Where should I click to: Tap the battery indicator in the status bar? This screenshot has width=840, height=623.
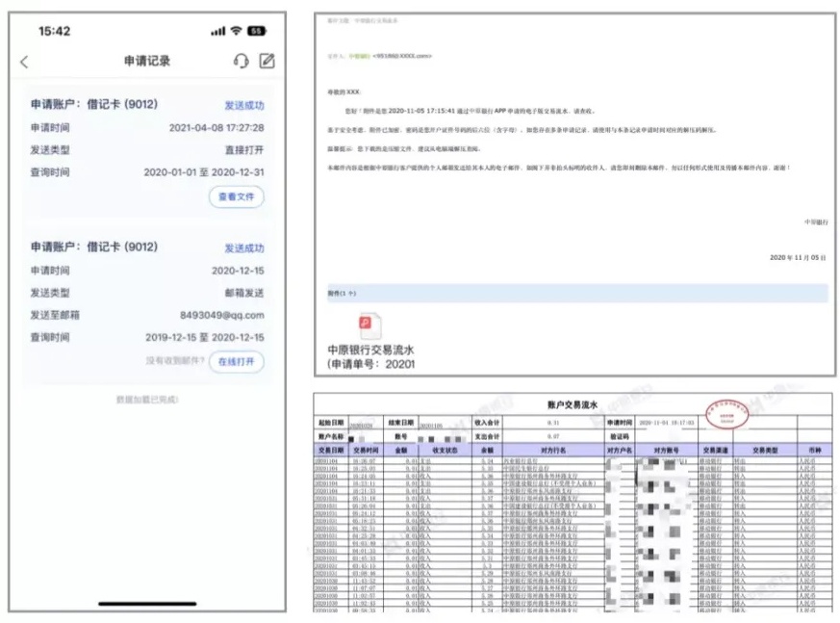tap(257, 31)
